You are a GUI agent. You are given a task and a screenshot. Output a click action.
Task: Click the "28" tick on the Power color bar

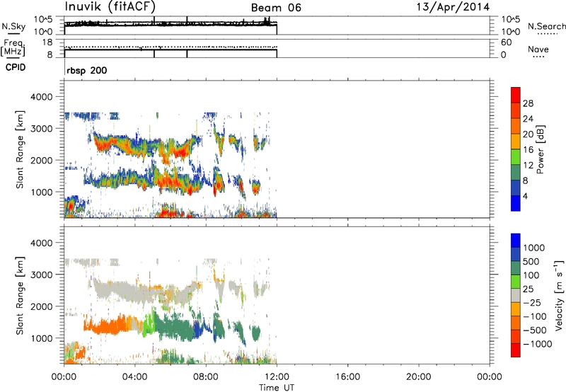528,103
